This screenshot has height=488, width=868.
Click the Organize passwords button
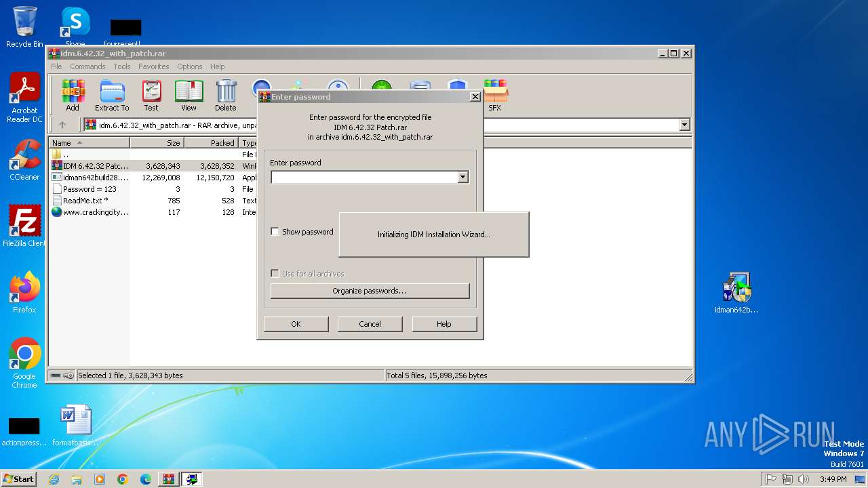[x=370, y=291]
